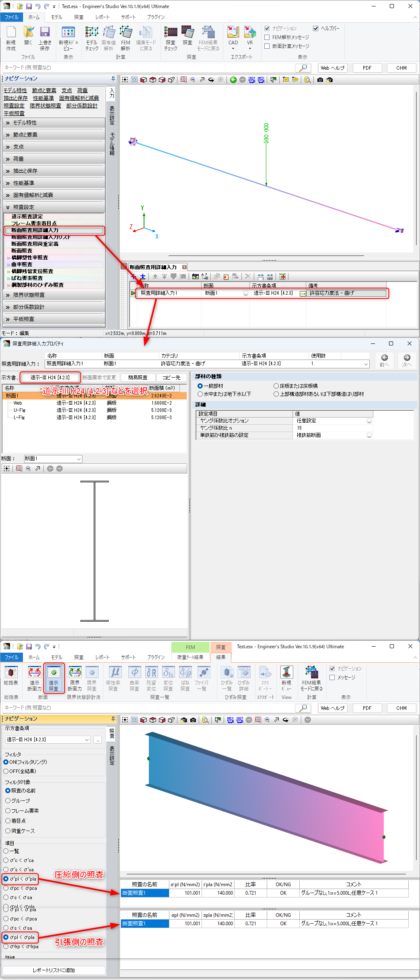Select the U-Flg row in section list
Screen dimensions: 420x980
coord(94,410)
